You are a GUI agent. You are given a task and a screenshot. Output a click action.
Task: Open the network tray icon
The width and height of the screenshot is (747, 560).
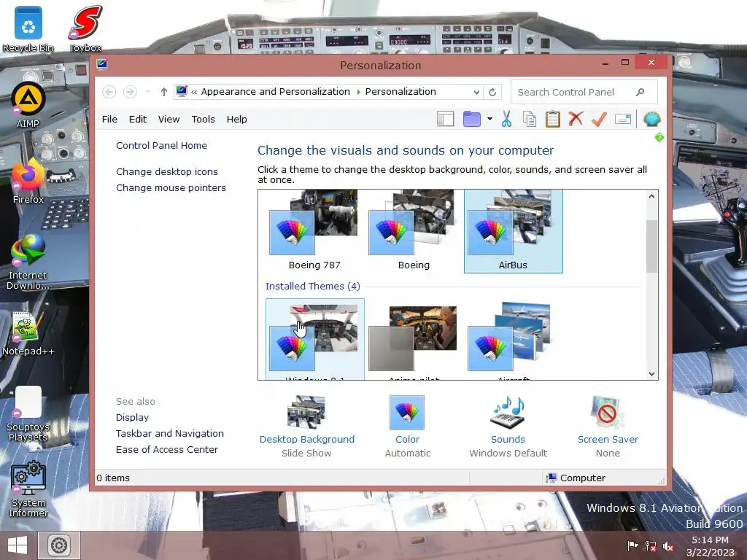pyautogui.click(x=650, y=545)
